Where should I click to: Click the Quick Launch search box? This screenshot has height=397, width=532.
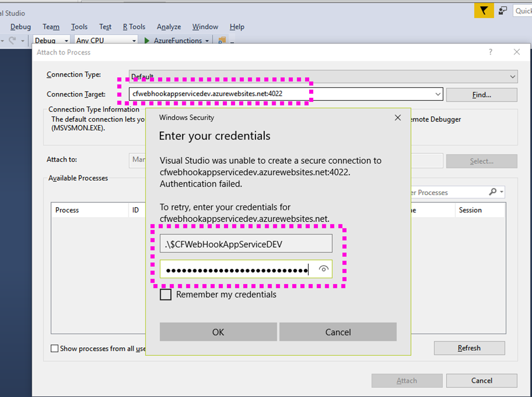[x=523, y=11]
